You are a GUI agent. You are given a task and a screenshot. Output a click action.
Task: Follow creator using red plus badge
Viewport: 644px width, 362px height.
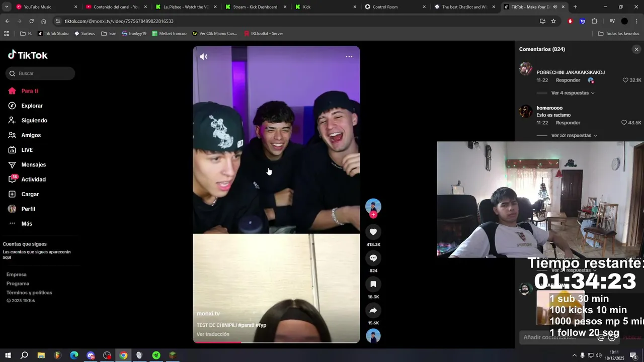click(x=373, y=215)
